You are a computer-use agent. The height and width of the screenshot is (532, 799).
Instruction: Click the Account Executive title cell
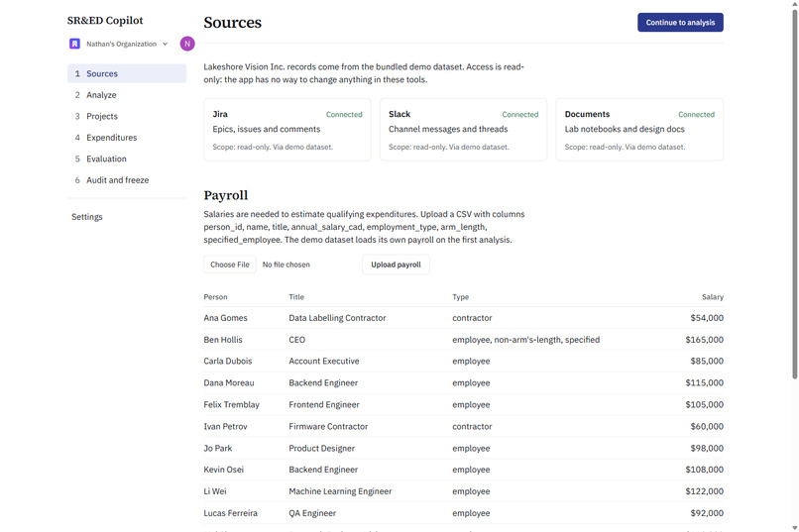coord(324,361)
